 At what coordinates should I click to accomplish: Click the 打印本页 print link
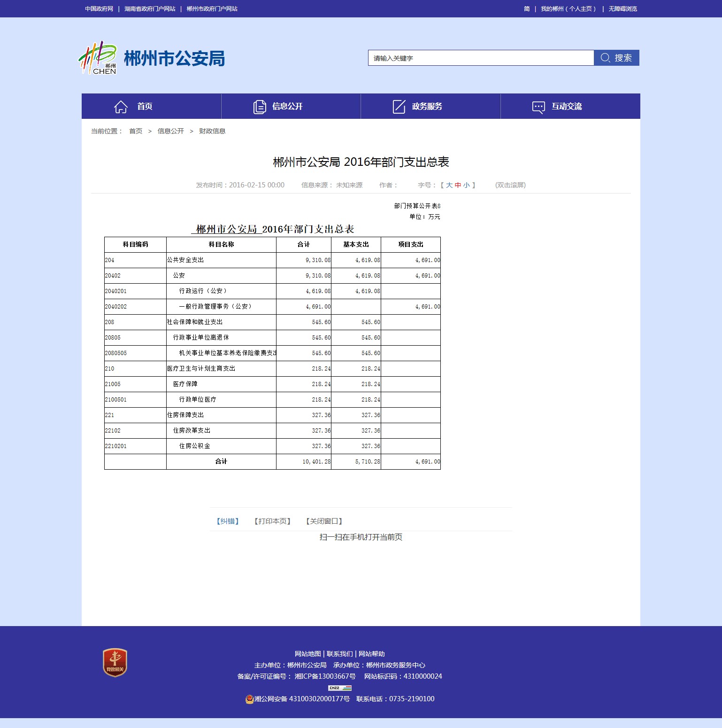pyautogui.click(x=272, y=521)
